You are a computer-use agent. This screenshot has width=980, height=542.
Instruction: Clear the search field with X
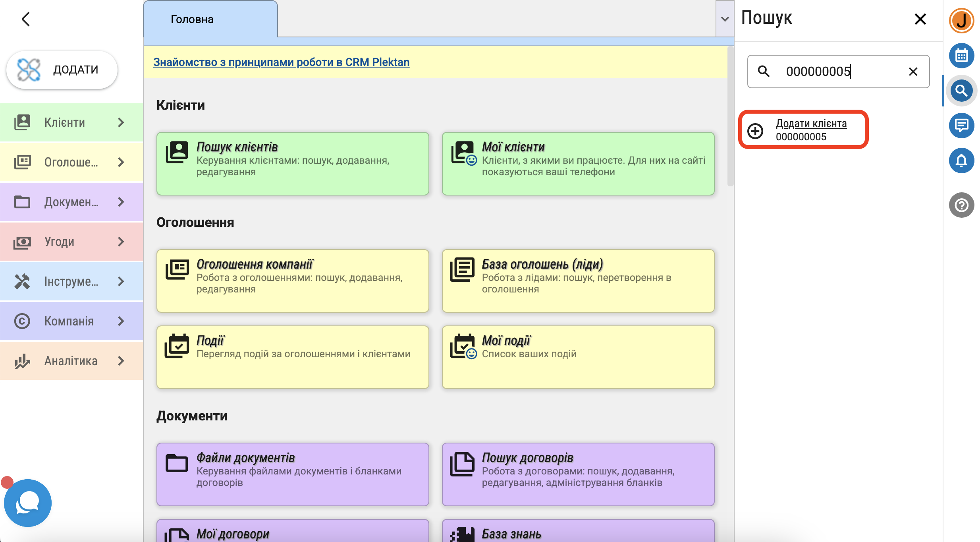(x=913, y=72)
